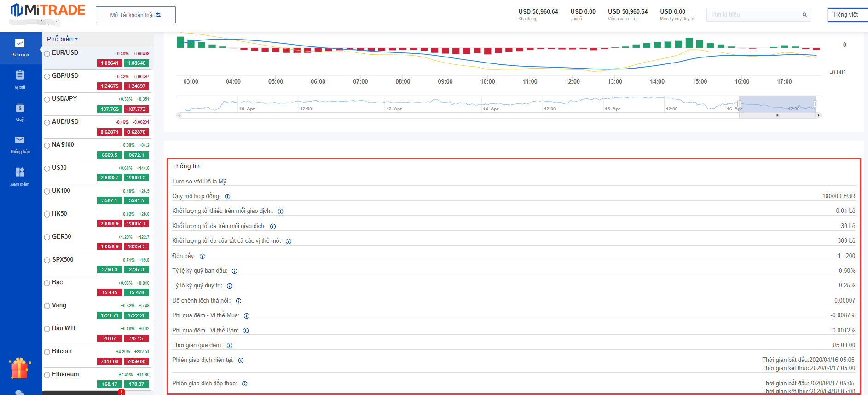Click info icon beside tất cả các vị thế mở

[289, 241]
